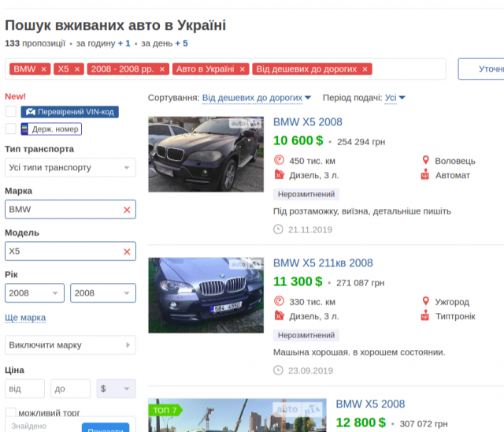Click fuel icon of the 11 300 $ listing

point(279,315)
